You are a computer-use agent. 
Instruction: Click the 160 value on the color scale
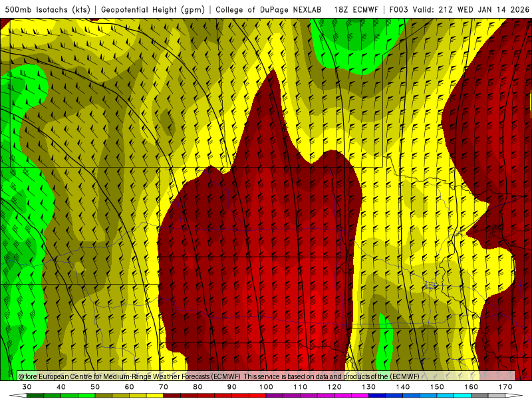point(471,387)
